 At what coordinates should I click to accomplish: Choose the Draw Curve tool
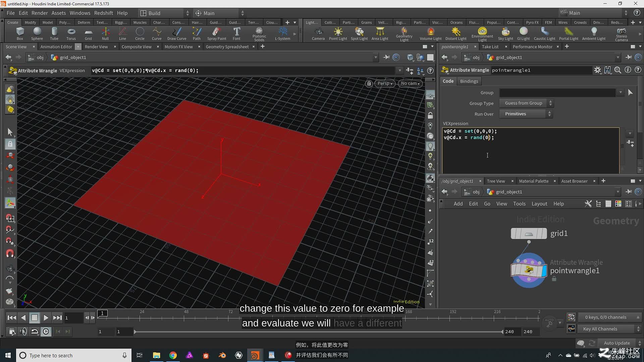click(x=177, y=34)
